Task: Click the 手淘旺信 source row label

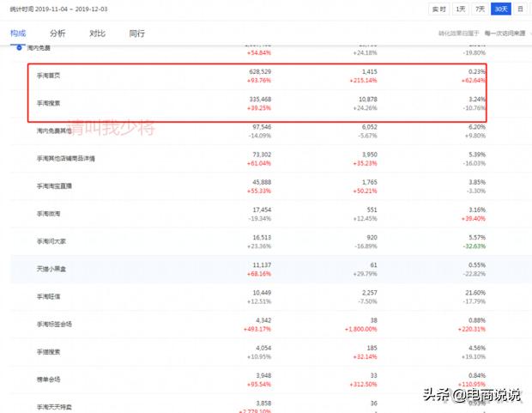Action: tap(49, 296)
